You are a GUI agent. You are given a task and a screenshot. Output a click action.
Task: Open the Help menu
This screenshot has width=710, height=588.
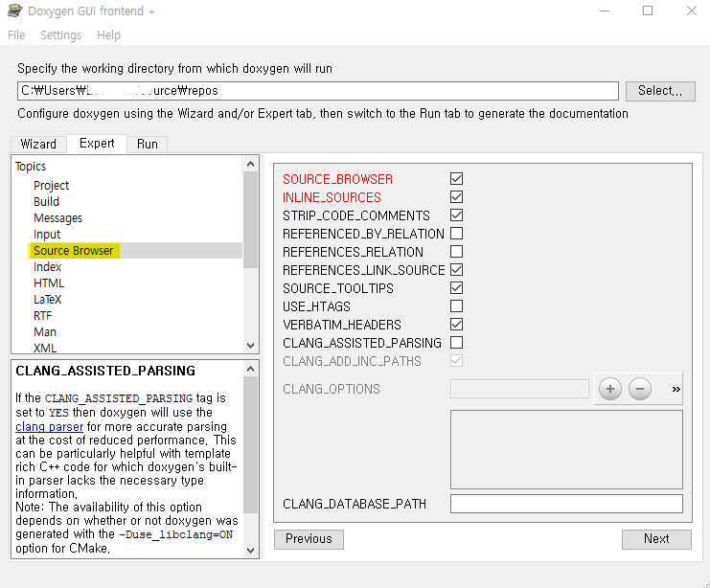pos(108,34)
